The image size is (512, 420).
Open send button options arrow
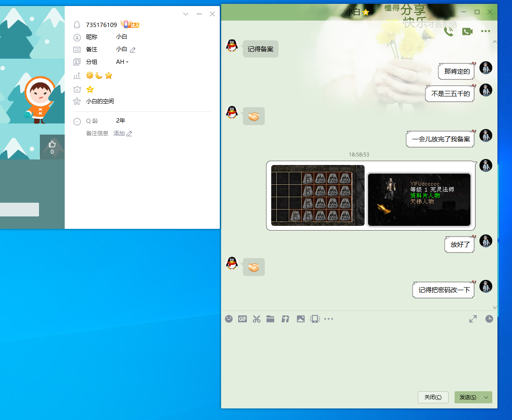pos(486,397)
